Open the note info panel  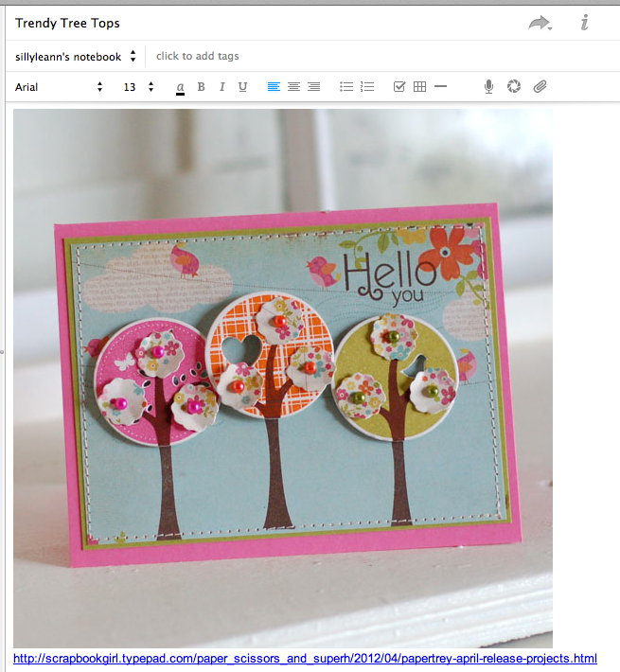[584, 23]
